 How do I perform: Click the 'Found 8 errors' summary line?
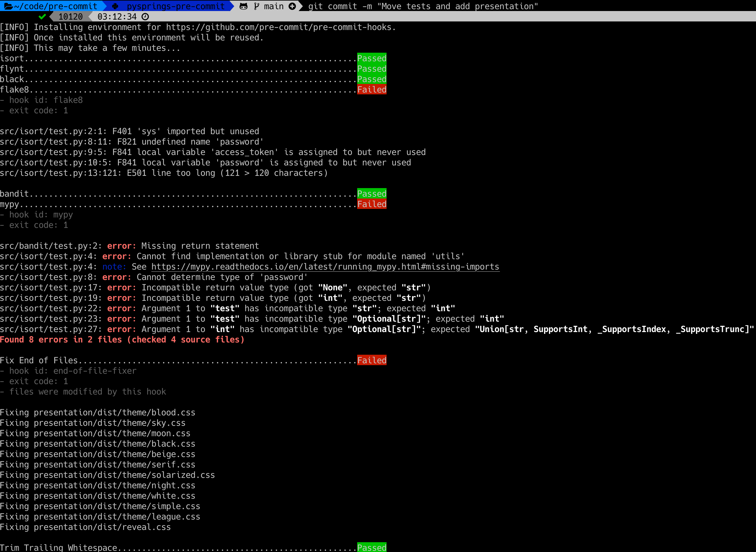[122, 339]
